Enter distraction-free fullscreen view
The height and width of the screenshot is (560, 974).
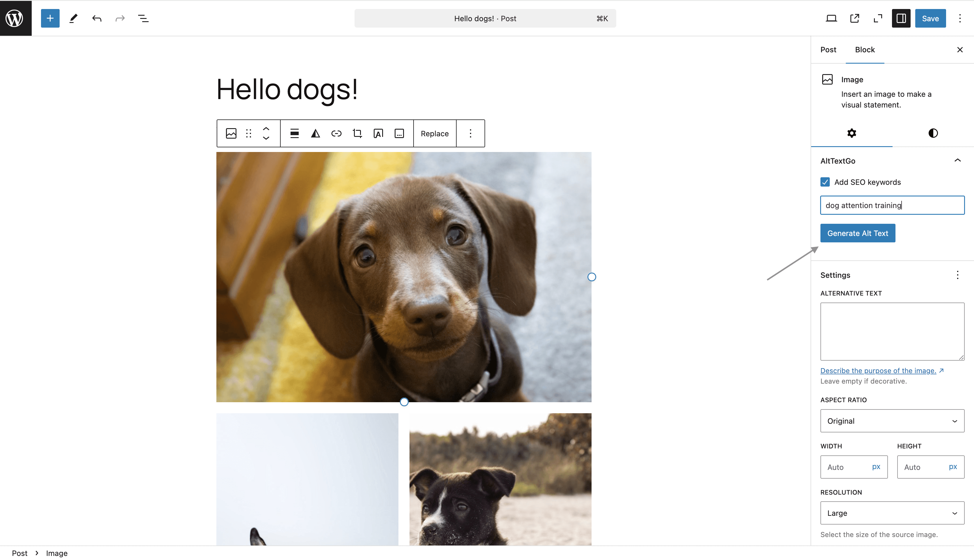click(878, 18)
